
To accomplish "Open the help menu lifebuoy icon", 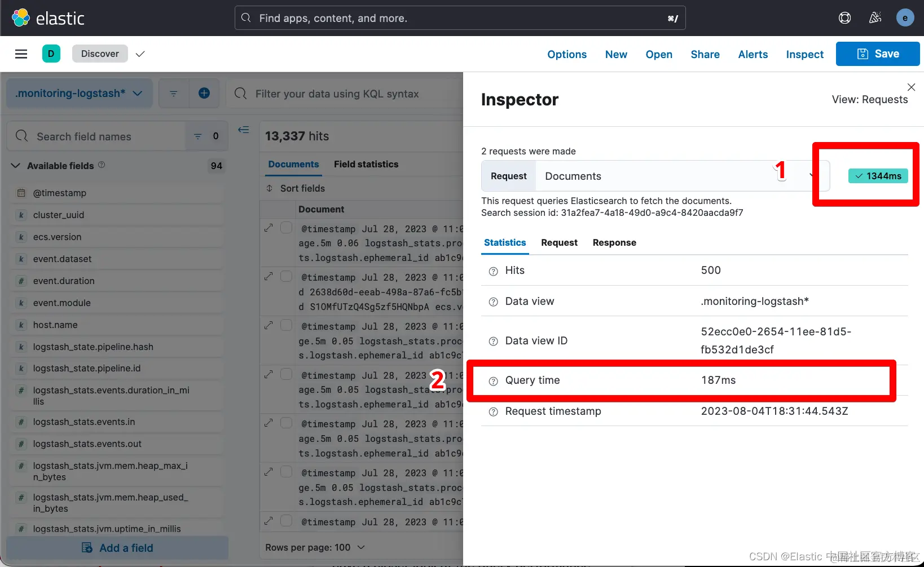I will (x=844, y=18).
